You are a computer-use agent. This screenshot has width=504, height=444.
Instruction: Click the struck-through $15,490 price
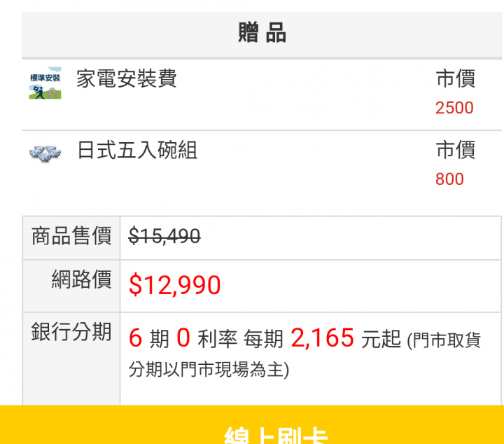164,236
